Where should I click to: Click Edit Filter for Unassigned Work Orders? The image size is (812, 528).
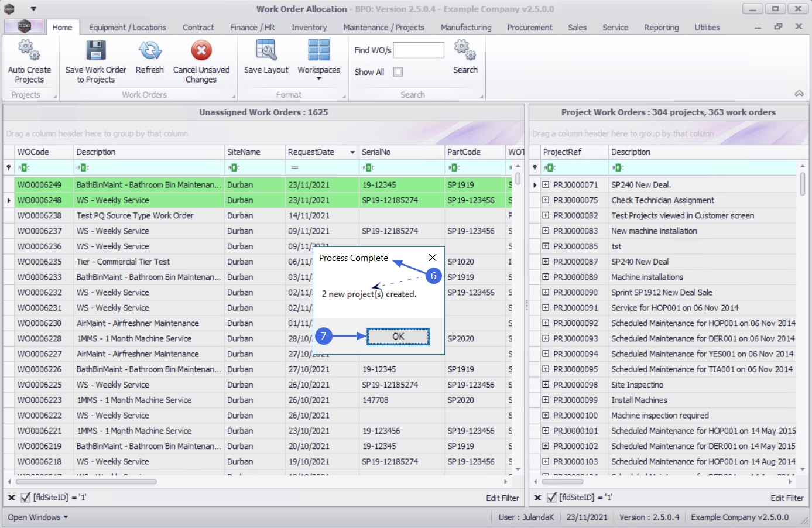pyautogui.click(x=502, y=498)
